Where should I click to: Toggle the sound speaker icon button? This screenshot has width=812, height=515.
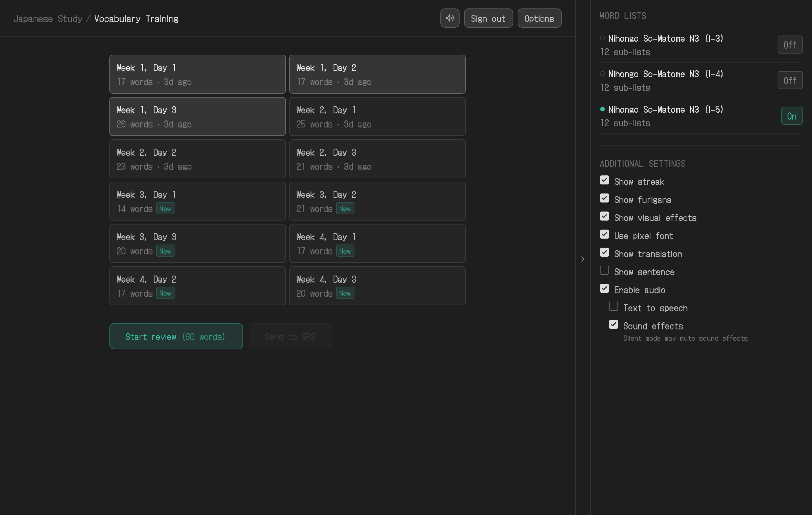point(450,18)
